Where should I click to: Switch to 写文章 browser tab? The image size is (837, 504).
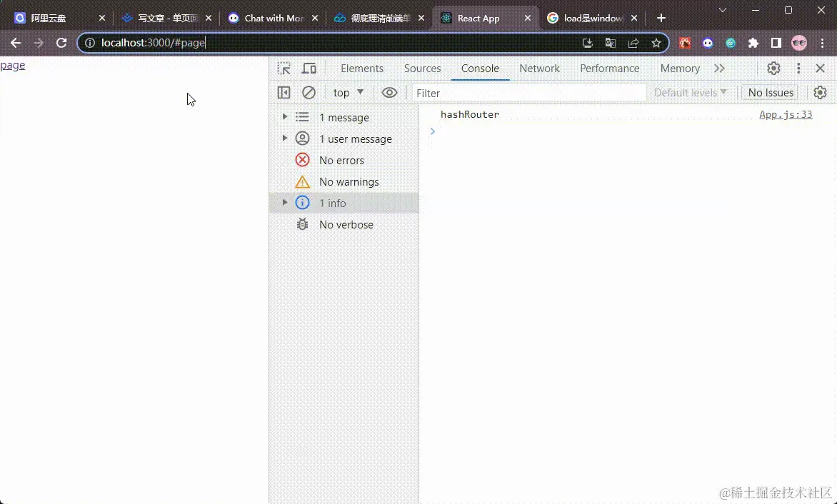click(167, 18)
